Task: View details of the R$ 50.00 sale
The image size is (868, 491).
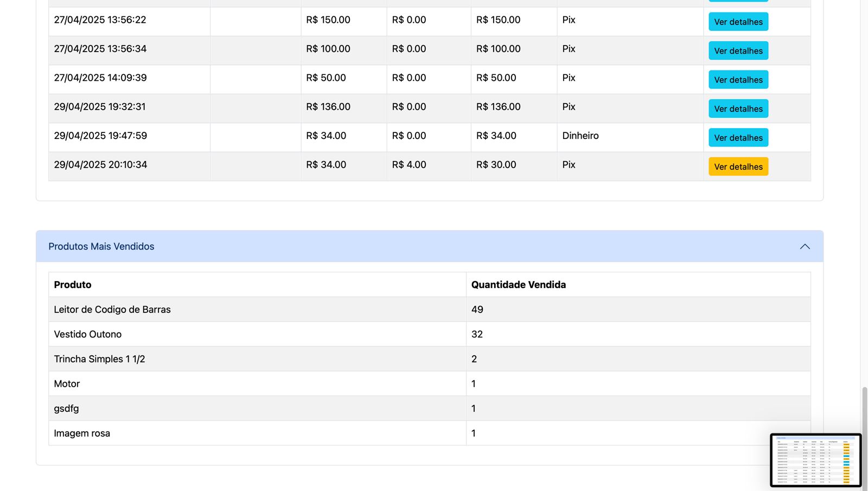Action: pyautogui.click(x=738, y=80)
